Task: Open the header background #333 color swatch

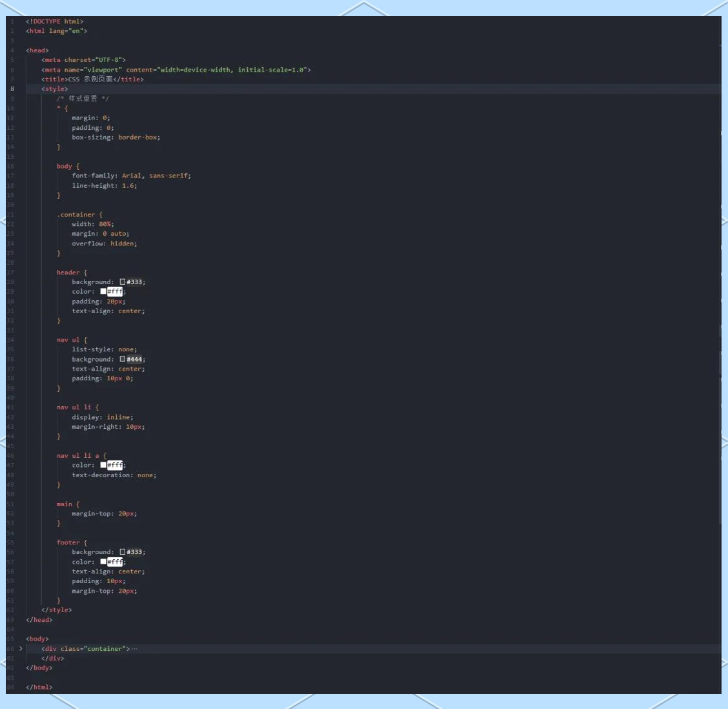Action: click(x=123, y=282)
